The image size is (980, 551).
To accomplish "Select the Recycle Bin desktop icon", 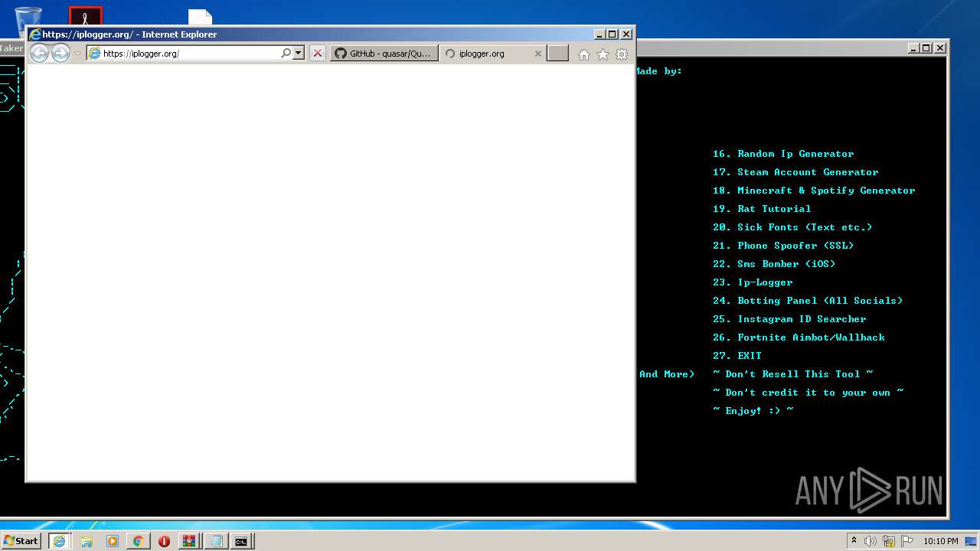I will tap(28, 17).
